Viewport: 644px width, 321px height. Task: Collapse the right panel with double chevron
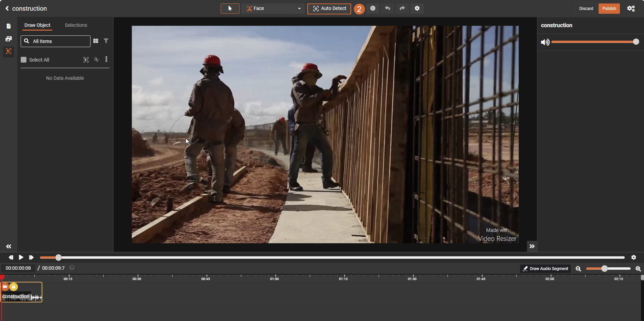pyautogui.click(x=532, y=246)
